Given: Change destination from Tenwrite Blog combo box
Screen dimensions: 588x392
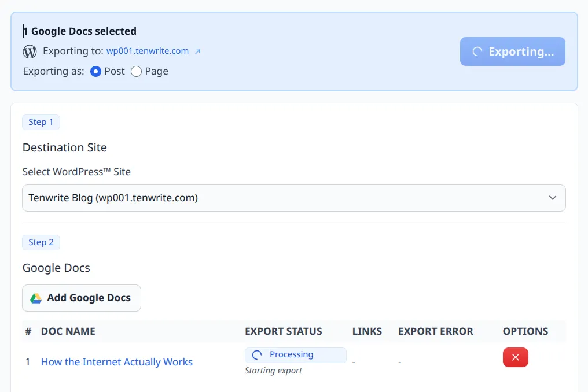Looking at the screenshot, I should tap(293, 198).
